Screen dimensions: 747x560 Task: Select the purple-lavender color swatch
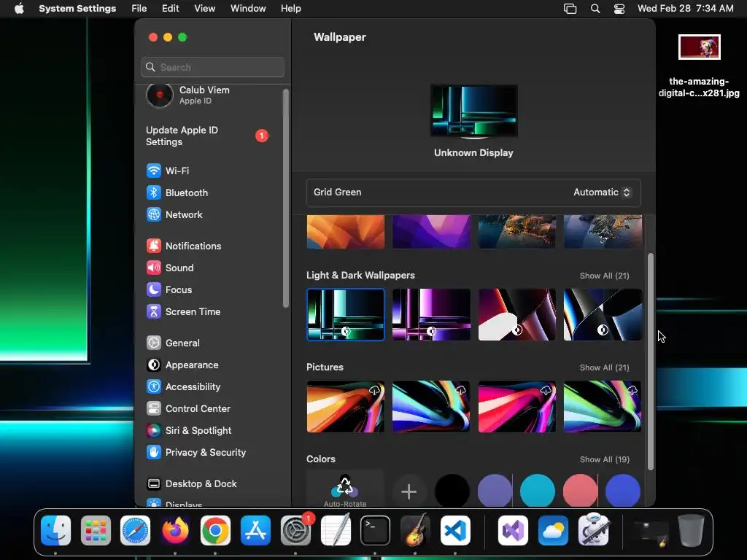click(495, 491)
